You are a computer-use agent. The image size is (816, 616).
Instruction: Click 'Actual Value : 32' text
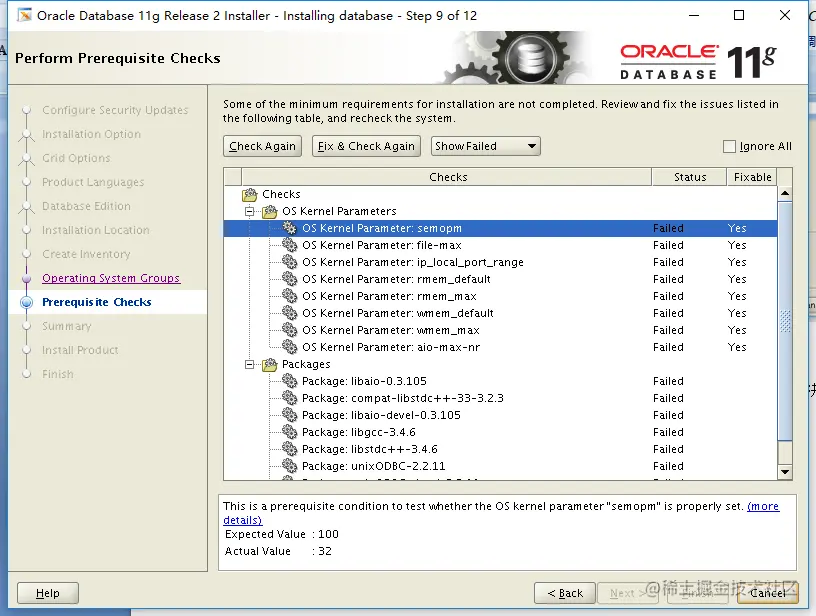point(278,551)
